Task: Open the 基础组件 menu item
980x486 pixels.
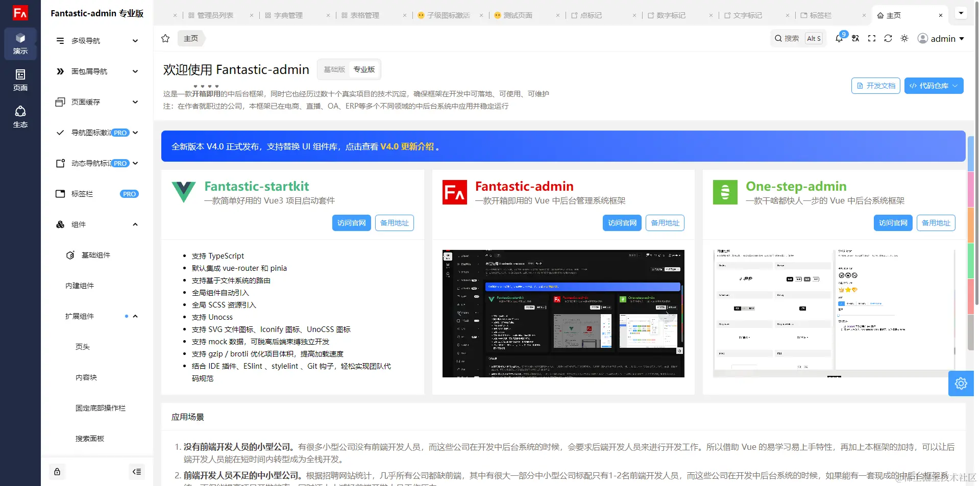Action: pos(97,255)
